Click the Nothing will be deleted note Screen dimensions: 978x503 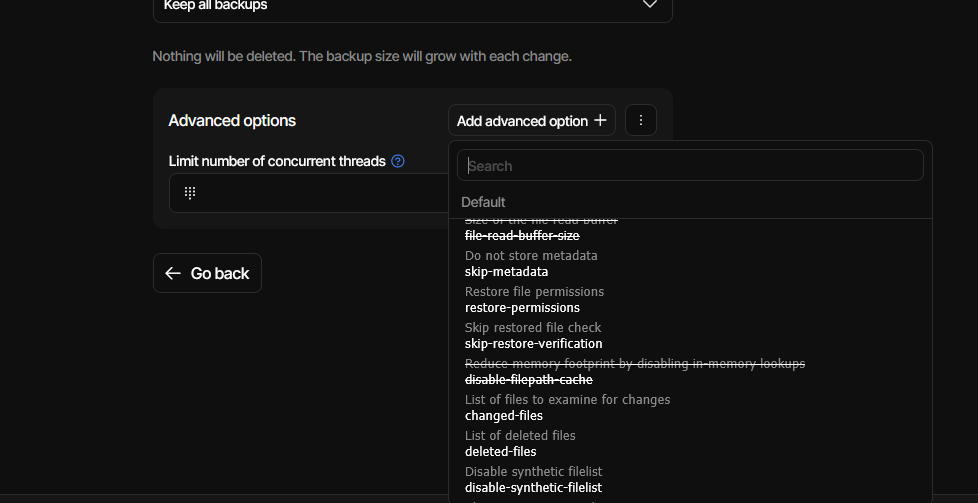coord(362,57)
